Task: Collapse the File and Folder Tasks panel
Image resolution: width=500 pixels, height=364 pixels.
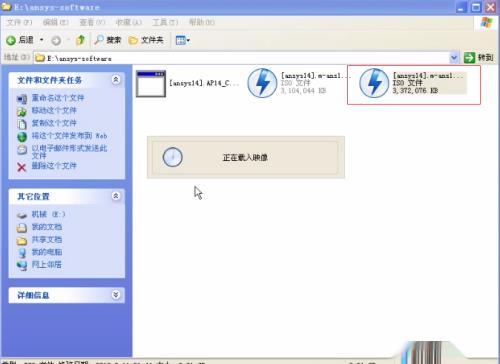Action: [116, 80]
